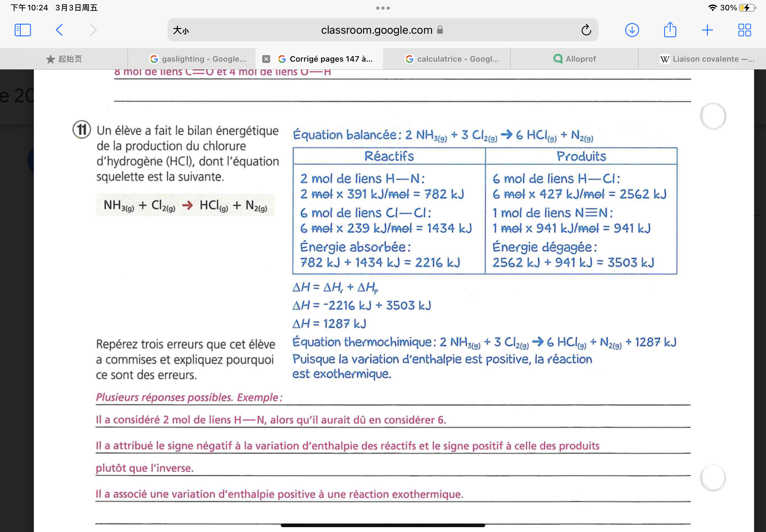This screenshot has width=766, height=532.
Task: Tap the battery status indicator
Action: 747,8
